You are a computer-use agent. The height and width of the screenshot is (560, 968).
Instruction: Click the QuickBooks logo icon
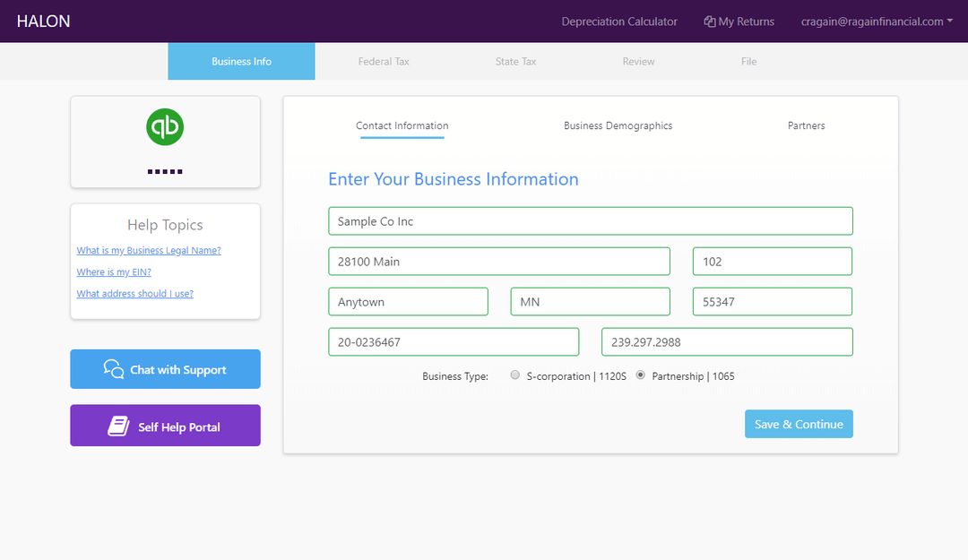164,126
